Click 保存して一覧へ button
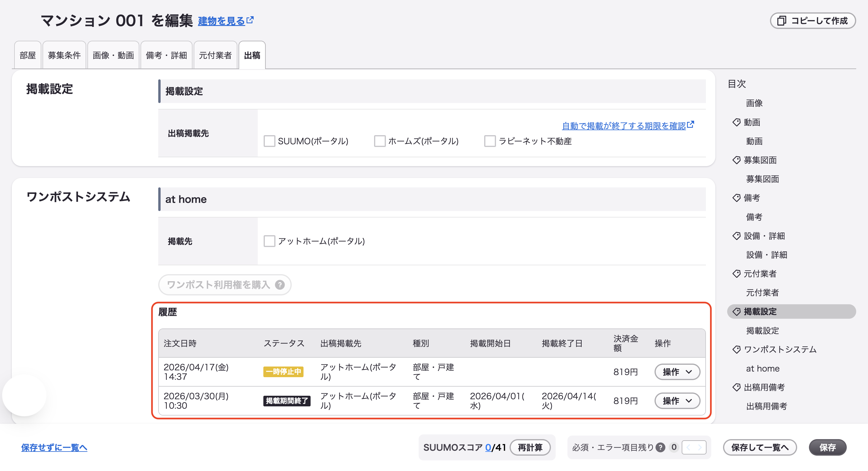This screenshot has height=471, width=868. (760, 447)
